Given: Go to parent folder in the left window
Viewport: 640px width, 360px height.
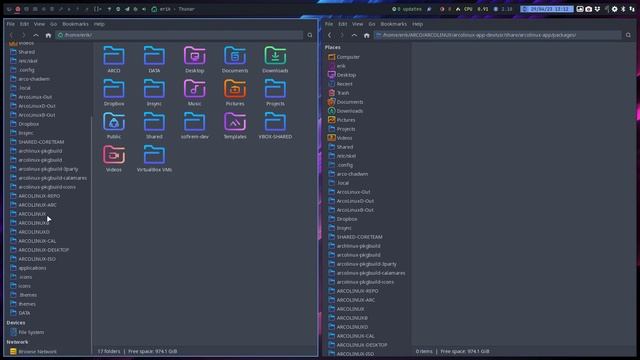Looking at the screenshot, I should 36,36.
